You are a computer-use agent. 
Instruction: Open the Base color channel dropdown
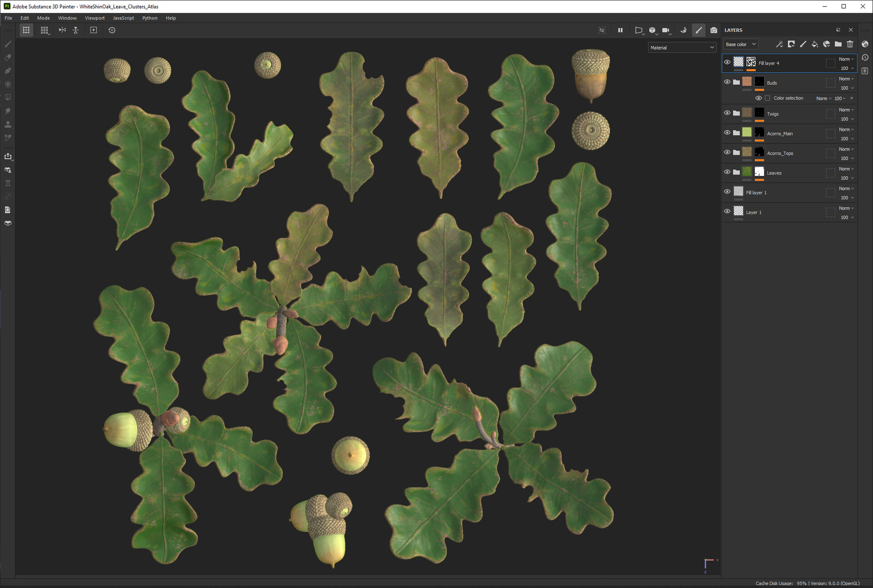click(x=741, y=44)
